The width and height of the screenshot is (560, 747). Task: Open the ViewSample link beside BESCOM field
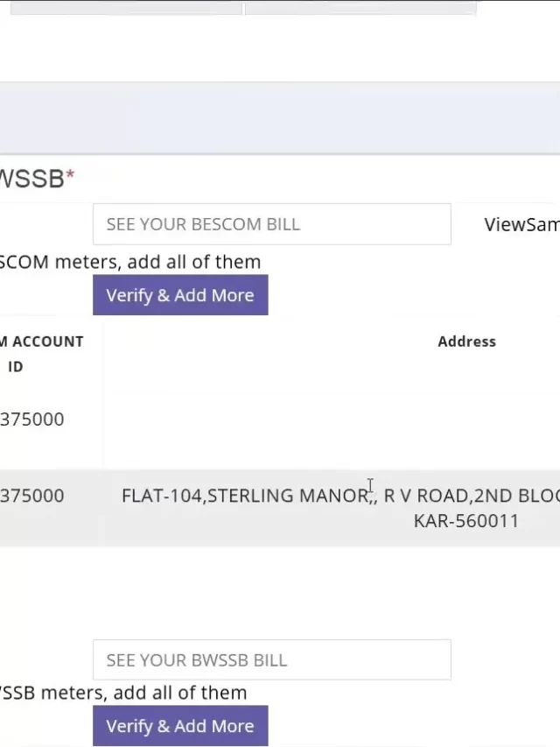[521, 224]
